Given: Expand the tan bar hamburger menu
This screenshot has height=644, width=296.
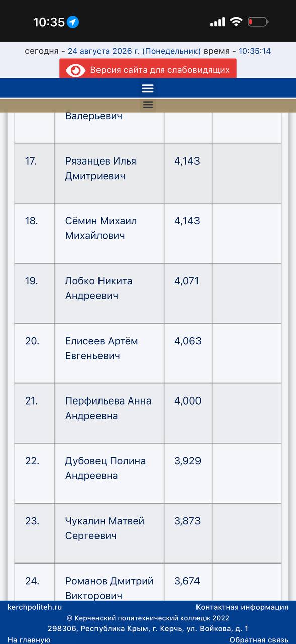Looking at the screenshot, I should point(148,105).
